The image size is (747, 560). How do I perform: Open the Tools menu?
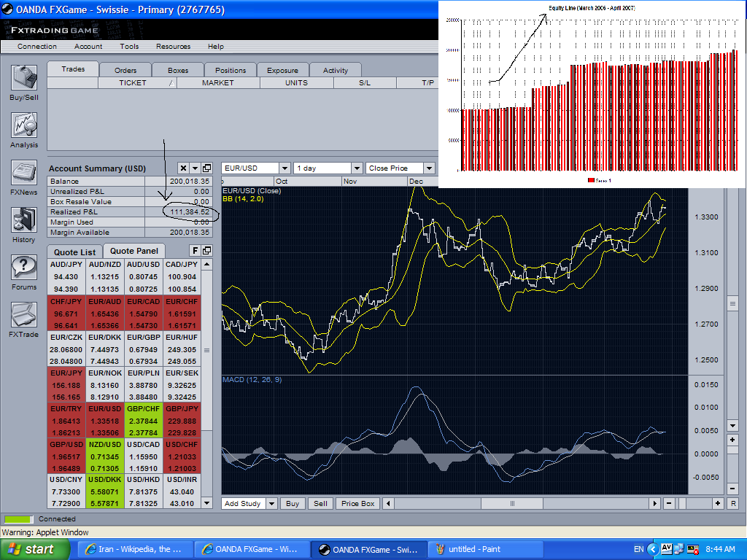point(129,46)
